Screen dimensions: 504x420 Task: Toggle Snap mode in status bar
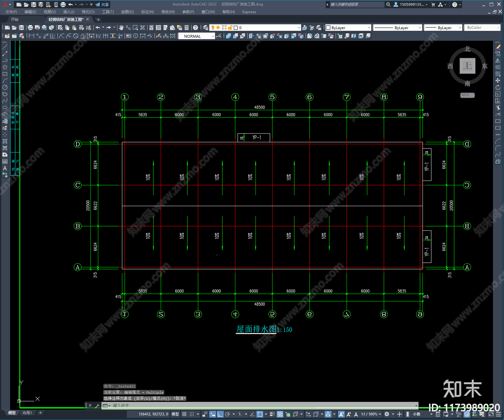(x=192, y=414)
